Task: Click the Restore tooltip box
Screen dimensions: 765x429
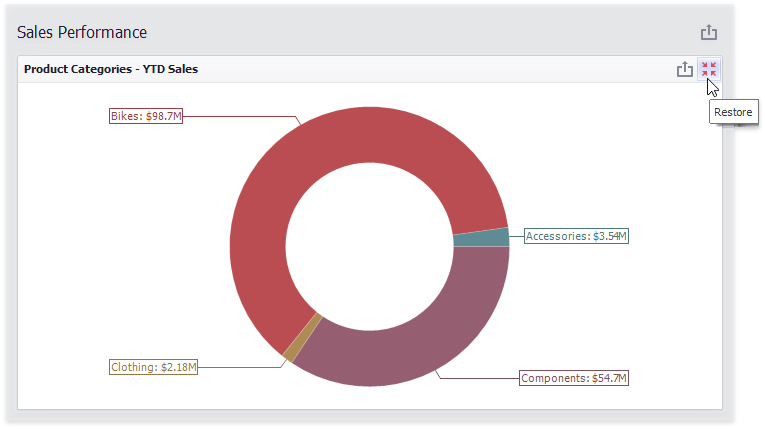Action: coord(733,112)
